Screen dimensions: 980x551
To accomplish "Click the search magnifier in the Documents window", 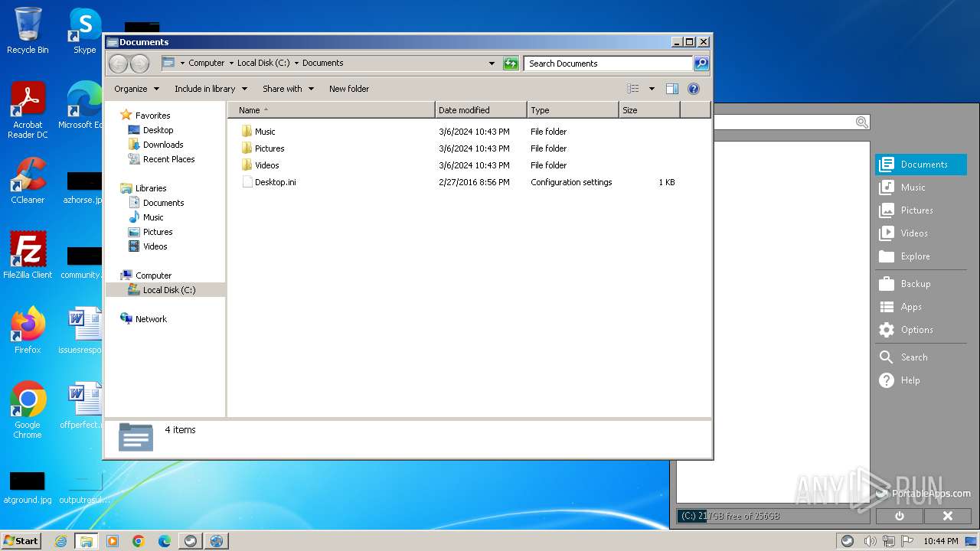I will pos(701,64).
